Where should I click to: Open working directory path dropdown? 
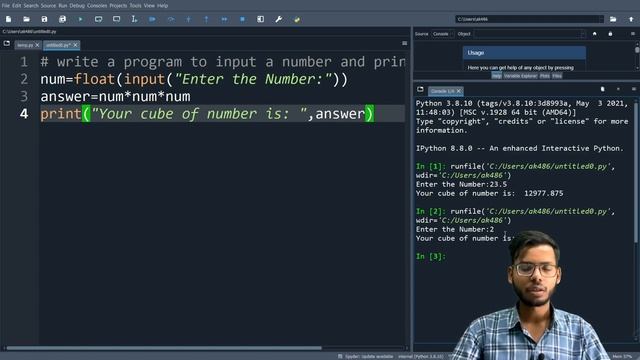tap(600, 19)
